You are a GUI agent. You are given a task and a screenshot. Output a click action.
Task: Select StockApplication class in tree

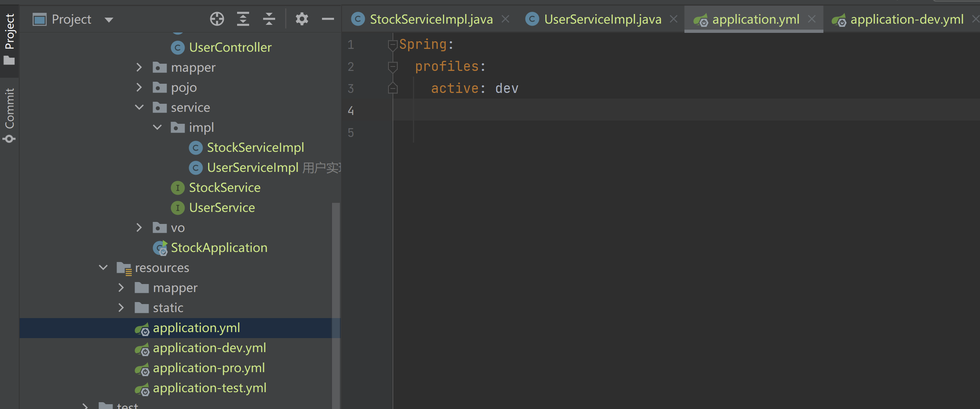click(219, 248)
